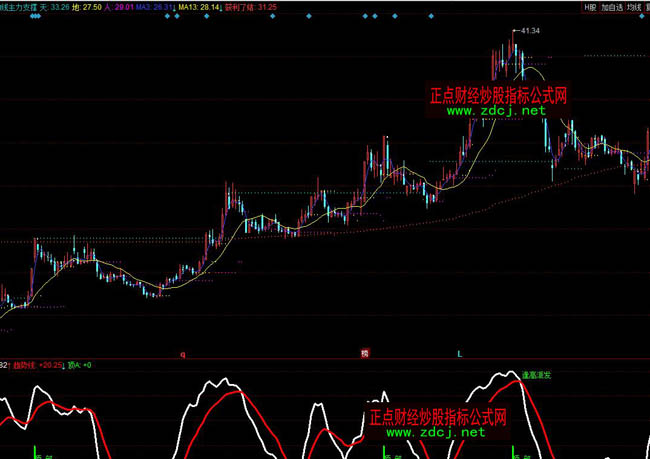This screenshot has height=459, width=650.
Task: Click the 地: 27.50 value label
Action: pyautogui.click(x=92, y=6)
